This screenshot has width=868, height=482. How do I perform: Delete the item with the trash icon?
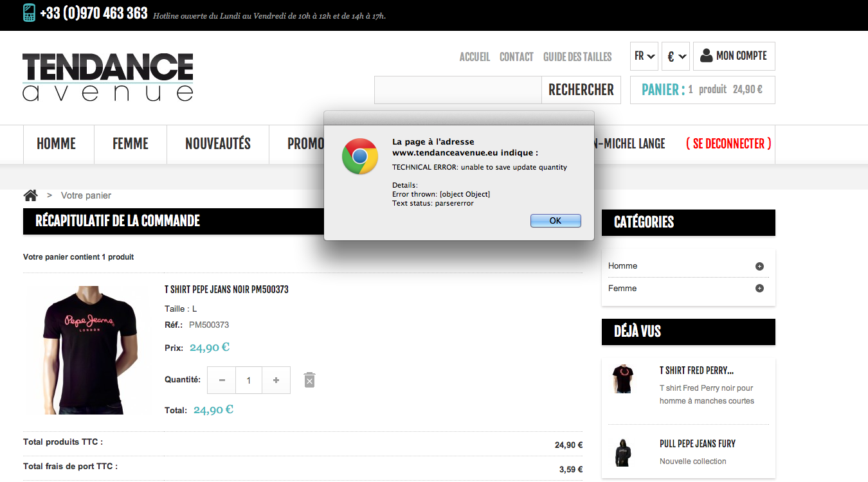(309, 380)
